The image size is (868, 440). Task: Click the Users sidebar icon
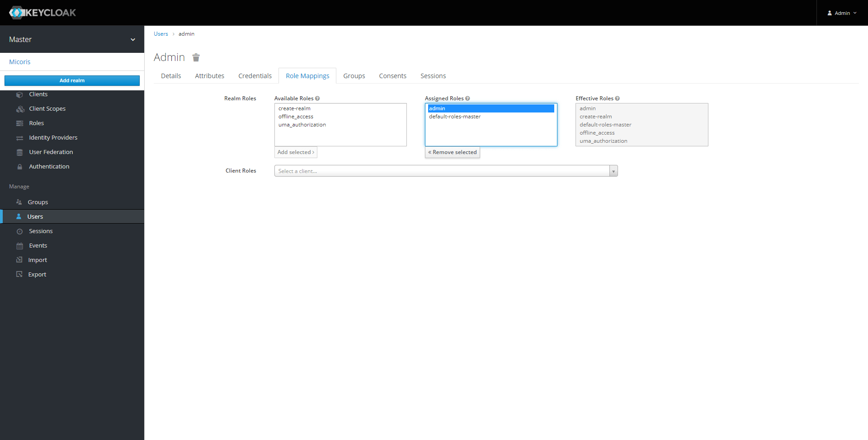19,217
